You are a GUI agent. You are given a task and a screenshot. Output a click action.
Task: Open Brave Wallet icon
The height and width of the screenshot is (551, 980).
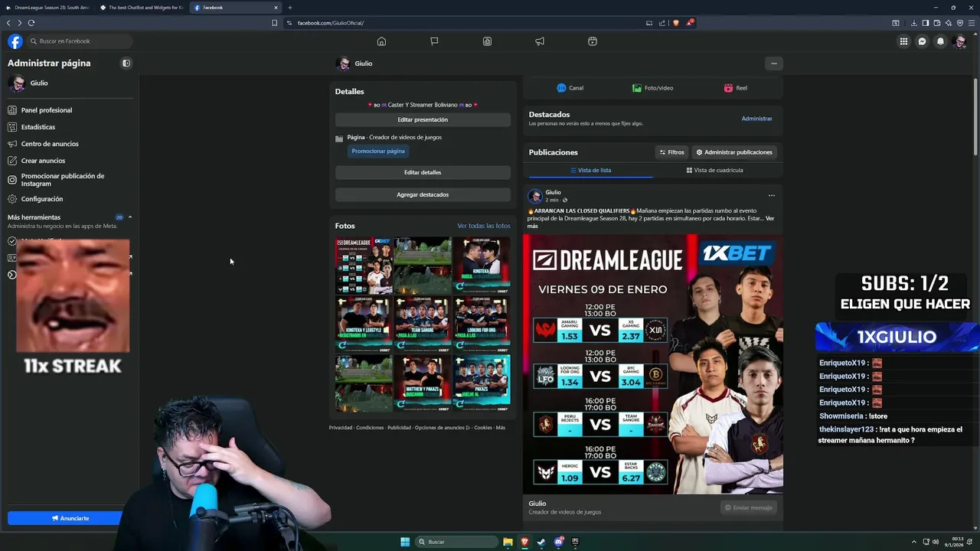937,23
